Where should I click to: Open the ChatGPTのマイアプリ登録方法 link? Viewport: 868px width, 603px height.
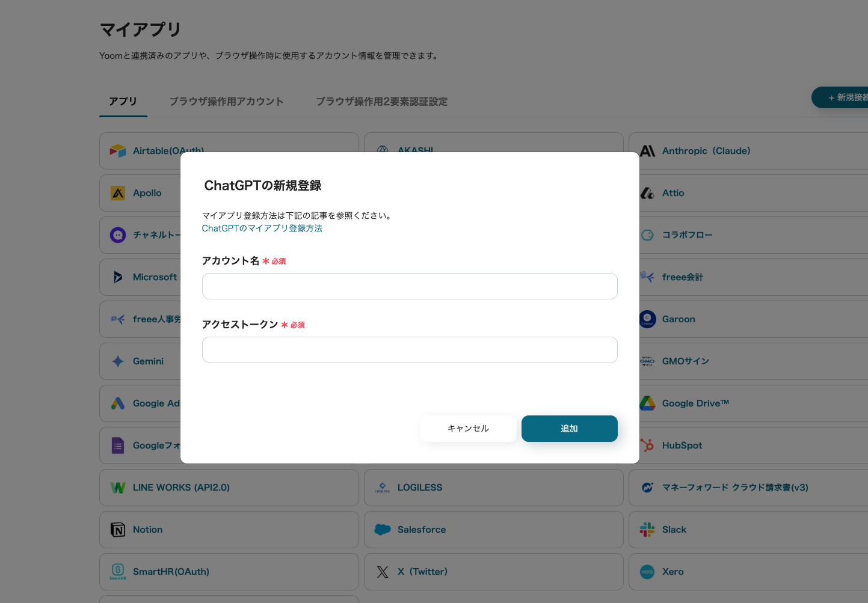coord(262,228)
